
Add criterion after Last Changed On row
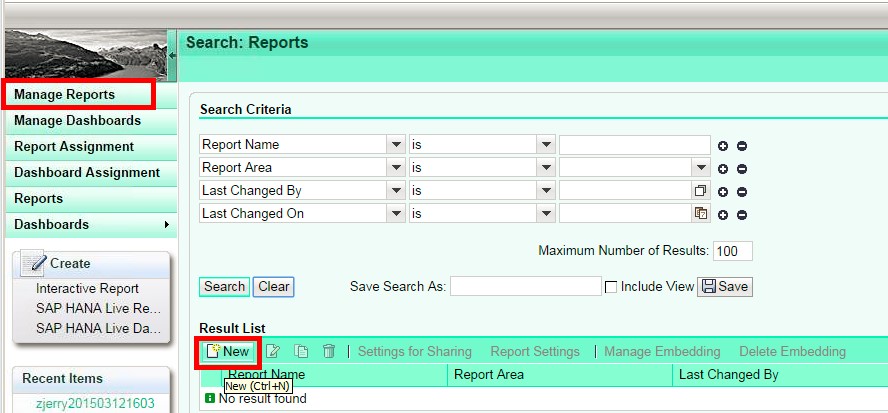point(723,215)
